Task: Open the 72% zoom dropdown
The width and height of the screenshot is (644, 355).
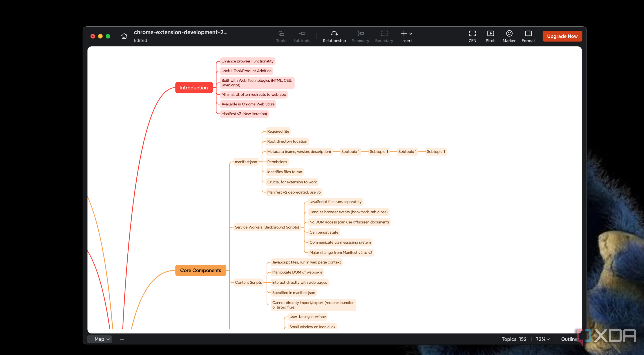Action: coord(543,339)
